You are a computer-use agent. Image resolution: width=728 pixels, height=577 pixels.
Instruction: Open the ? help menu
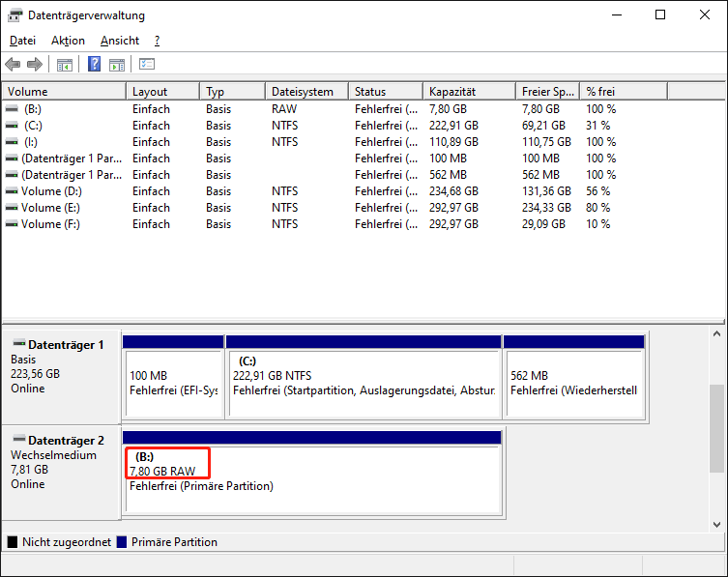(x=157, y=41)
